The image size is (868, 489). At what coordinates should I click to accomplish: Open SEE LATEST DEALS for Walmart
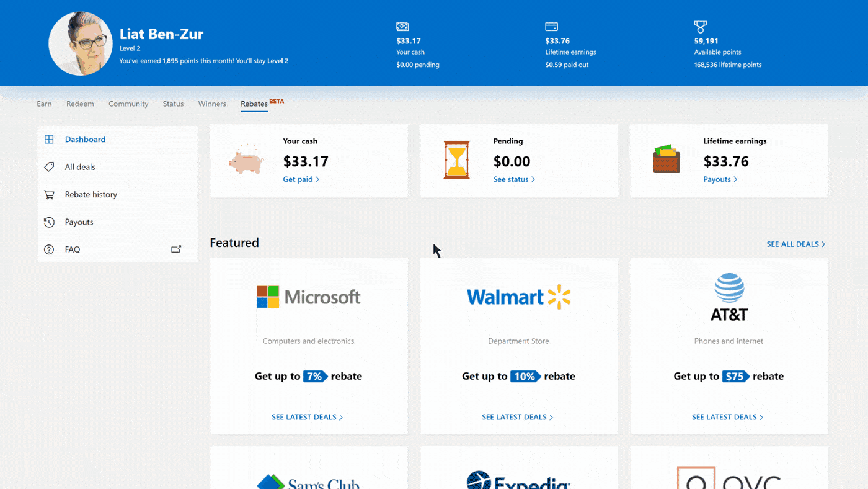[518, 417]
